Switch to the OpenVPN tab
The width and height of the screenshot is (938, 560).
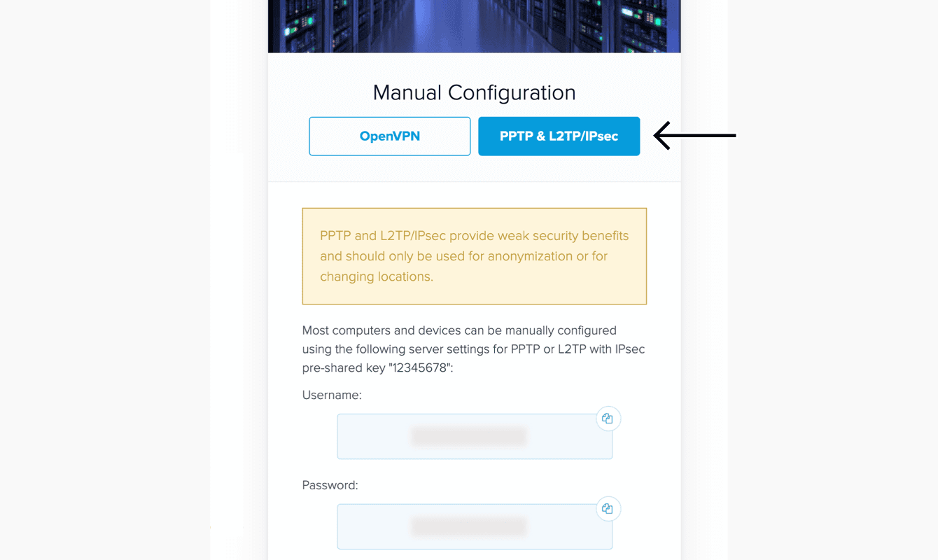[x=389, y=136]
